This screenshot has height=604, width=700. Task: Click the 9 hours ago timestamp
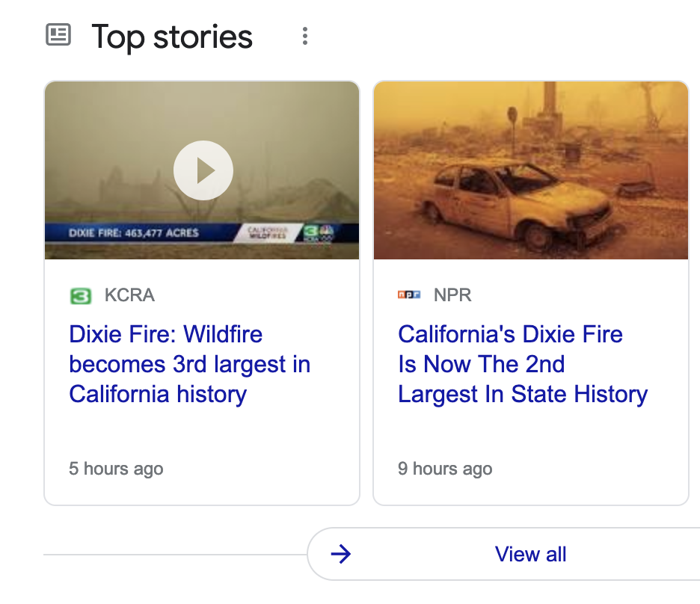pyautogui.click(x=445, y=469)
